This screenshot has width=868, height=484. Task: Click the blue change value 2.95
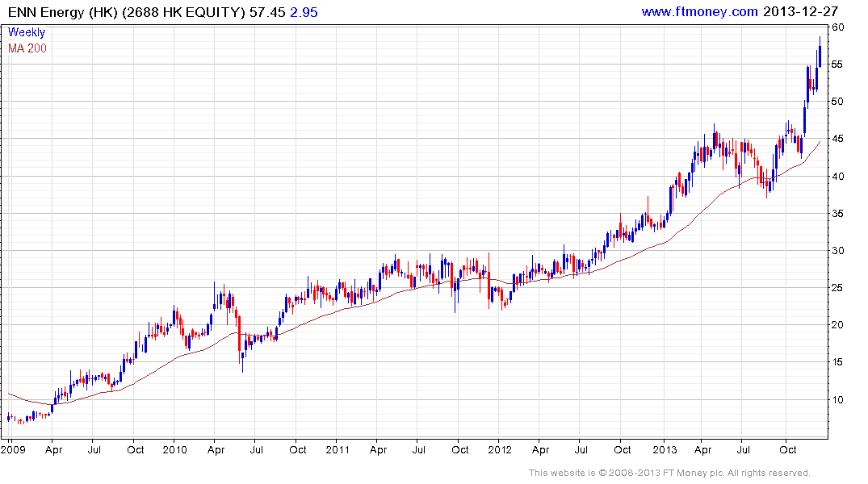304,12
